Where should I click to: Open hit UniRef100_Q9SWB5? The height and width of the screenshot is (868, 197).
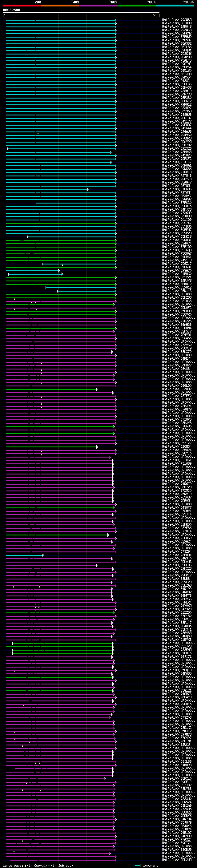pyautogui.click(x=177, y=20)
